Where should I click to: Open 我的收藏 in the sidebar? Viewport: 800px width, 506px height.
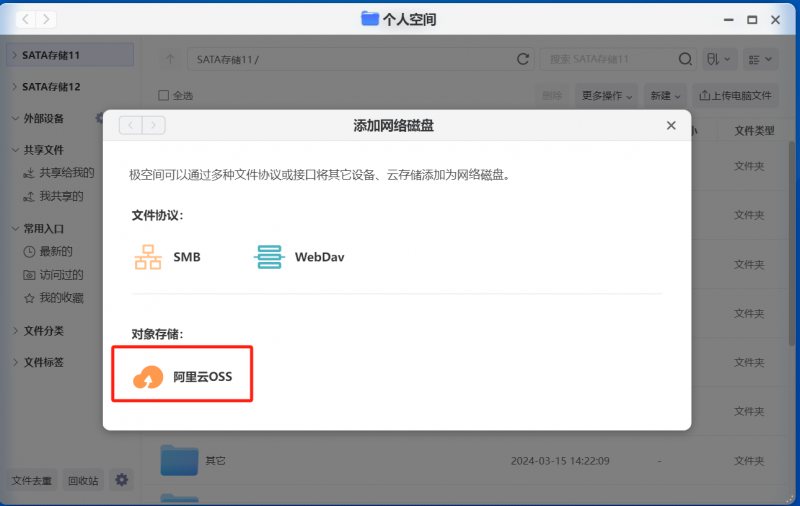(53, 298)
